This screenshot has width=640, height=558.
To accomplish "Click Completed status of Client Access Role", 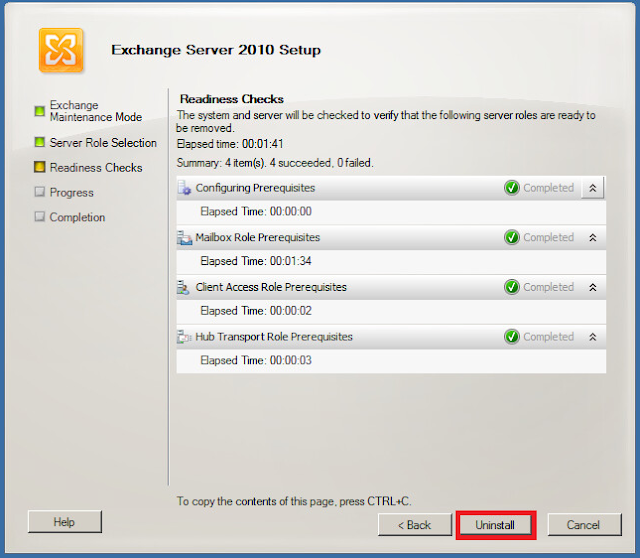I will [549, 287].
